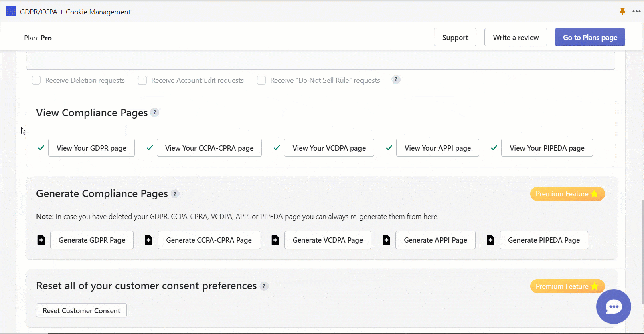The height and width of the screenshot is (334, 644).
Task: Click checkmark icon beside View Your CCPA-CPRA page
Action: click(150, 148)
